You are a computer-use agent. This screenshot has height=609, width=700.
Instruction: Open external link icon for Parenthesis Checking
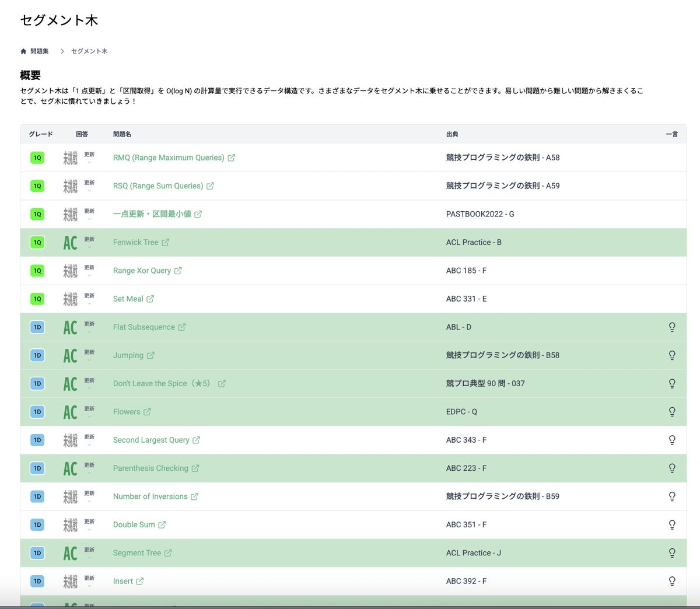pos(195,468)
